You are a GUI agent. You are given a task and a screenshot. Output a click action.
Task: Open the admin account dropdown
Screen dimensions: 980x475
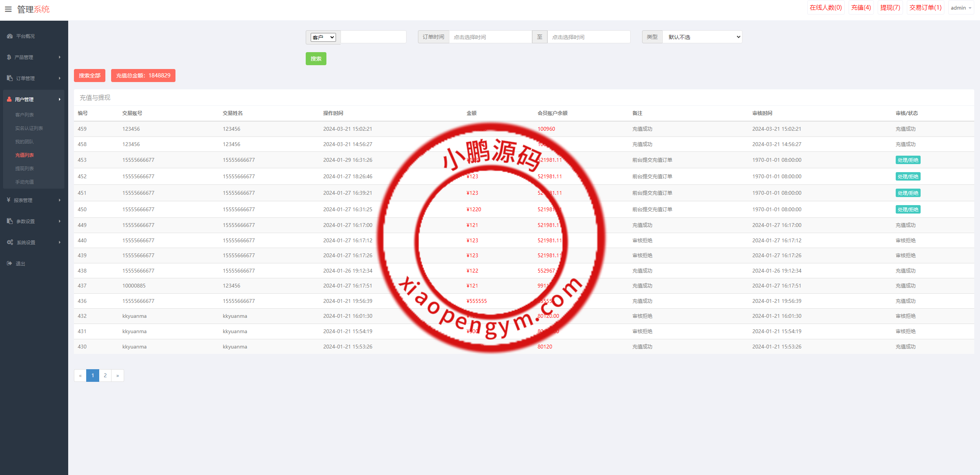click(960, 8)
